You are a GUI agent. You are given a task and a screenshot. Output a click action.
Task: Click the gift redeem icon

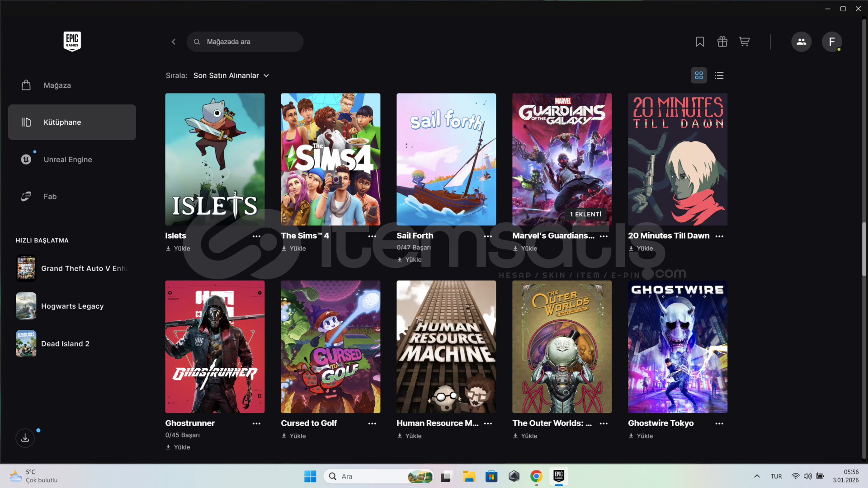click(x=722, y=42)
